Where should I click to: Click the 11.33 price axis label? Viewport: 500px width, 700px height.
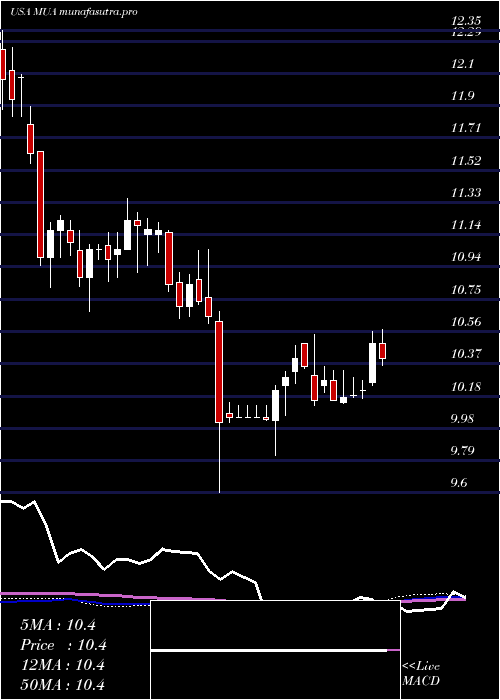click(x=466, y=192)
